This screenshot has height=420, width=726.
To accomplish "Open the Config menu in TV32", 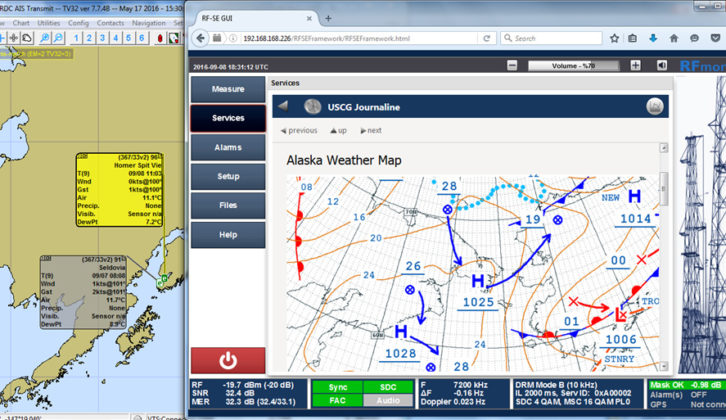I will 78,23.
